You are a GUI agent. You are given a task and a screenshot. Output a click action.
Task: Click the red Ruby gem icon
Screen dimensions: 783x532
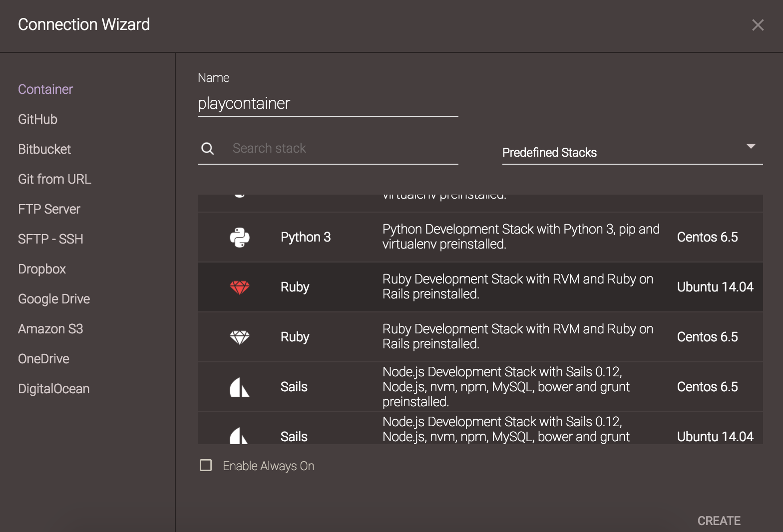[240, 287]
